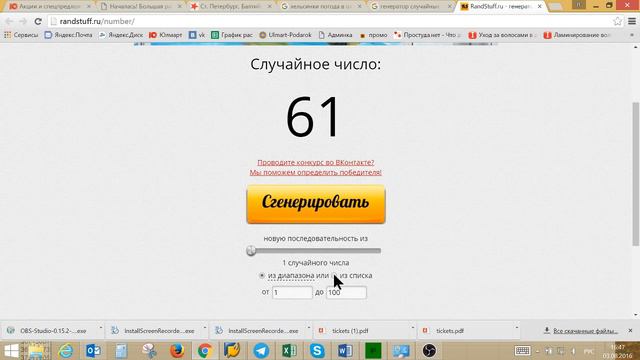Click the Chrome taskbar icon
This screenshot has width=640, height=360.
point(205,351)
